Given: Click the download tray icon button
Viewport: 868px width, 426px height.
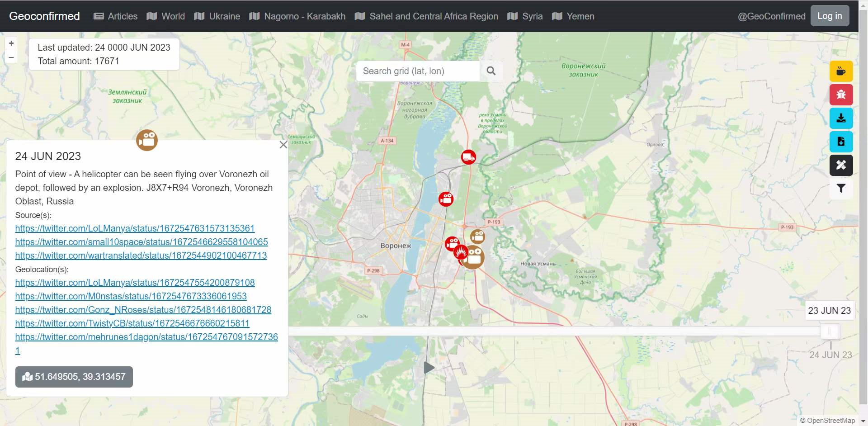Looking at the screenshot, I should coord(841,118).
